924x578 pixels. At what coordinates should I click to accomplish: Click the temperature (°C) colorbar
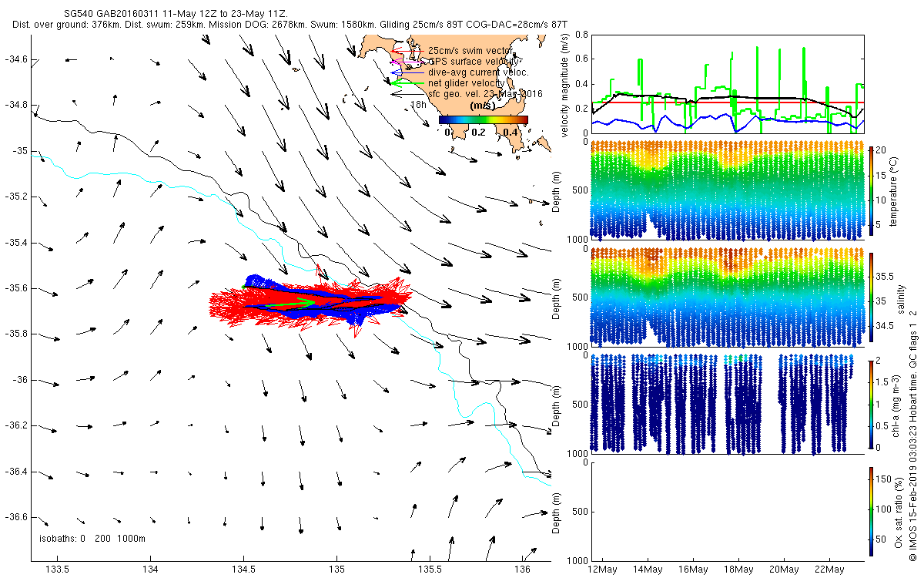click(x=870, y=190)
